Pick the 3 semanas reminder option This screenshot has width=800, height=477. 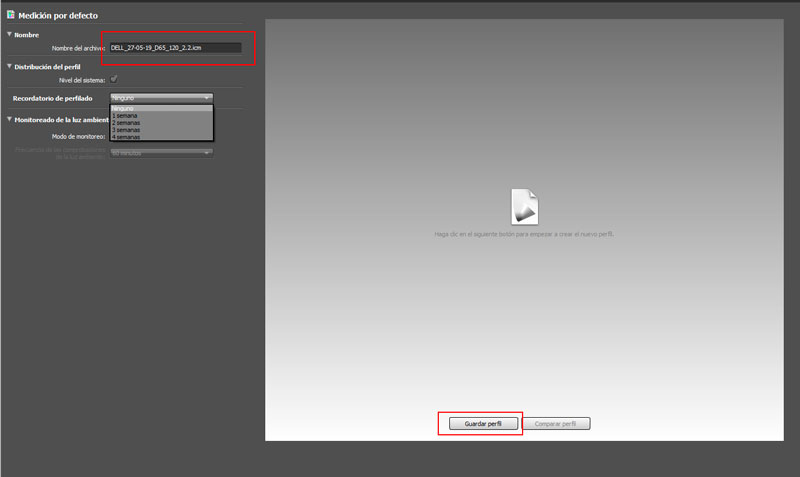point(126,129)
